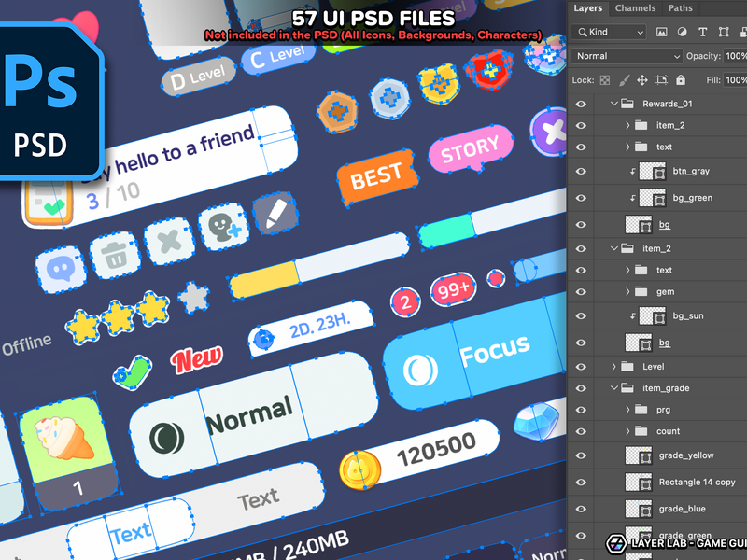Click the pink STORY speech badge
Image resolution: width=747 pixels, height=560 pixels.
pos(471,148)
